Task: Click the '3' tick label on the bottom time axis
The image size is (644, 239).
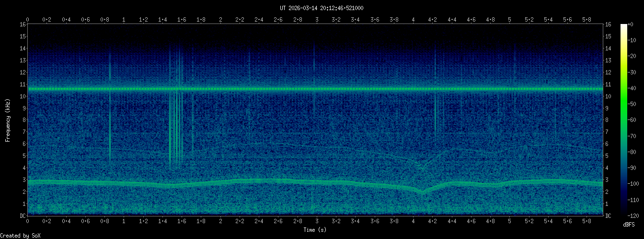Action: pos(317,221)
